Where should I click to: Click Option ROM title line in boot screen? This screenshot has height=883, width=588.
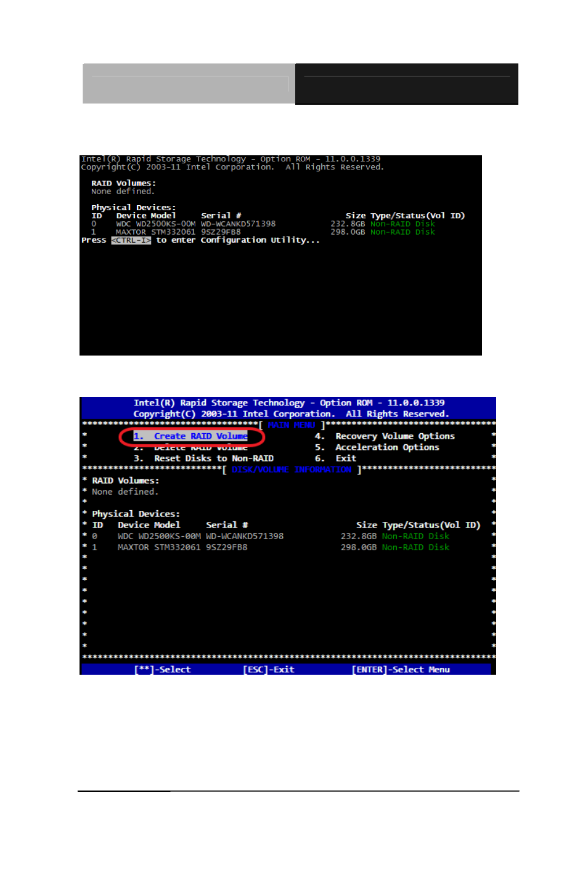click(231, 159)
